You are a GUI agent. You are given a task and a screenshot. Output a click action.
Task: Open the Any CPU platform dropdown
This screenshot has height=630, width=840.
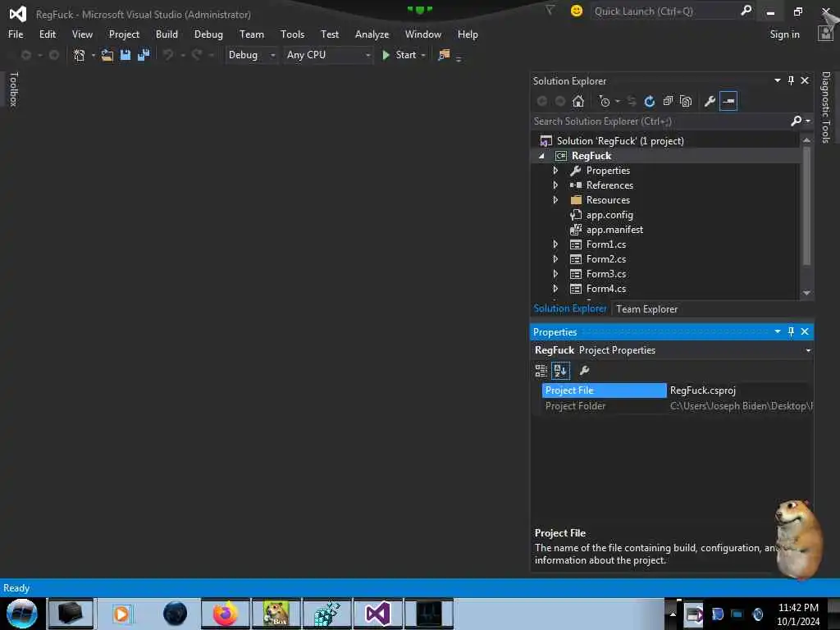[328, 55]
